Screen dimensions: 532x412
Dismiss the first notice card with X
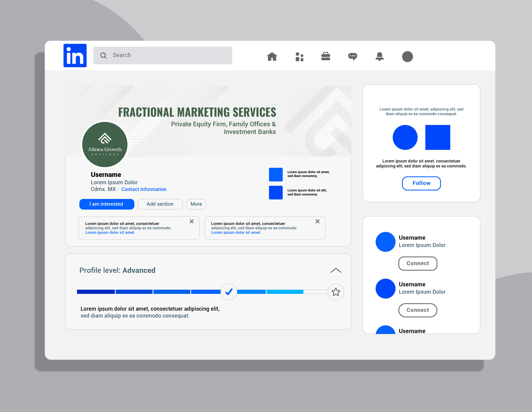(192, 221)
